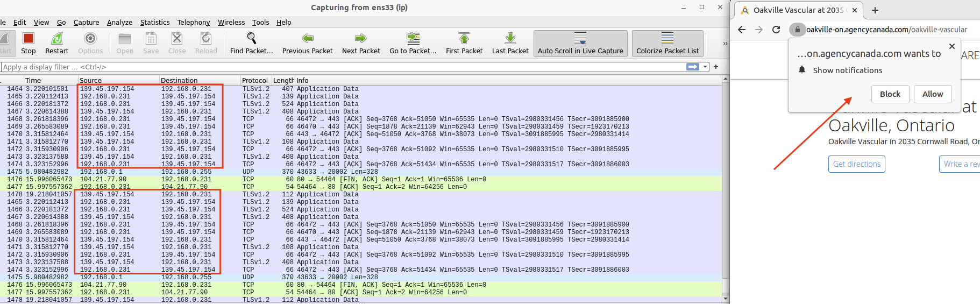Allow notifications in the browser prompt

pos(932,94)
